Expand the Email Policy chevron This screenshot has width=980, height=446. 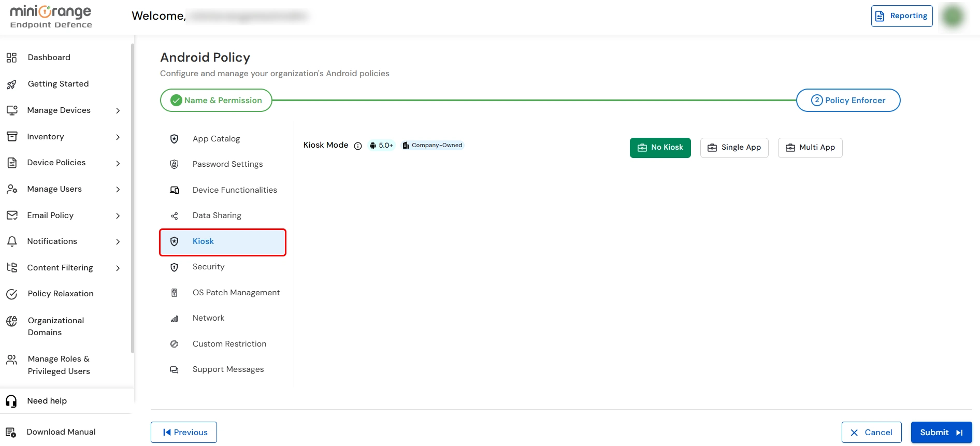(118, 216)
